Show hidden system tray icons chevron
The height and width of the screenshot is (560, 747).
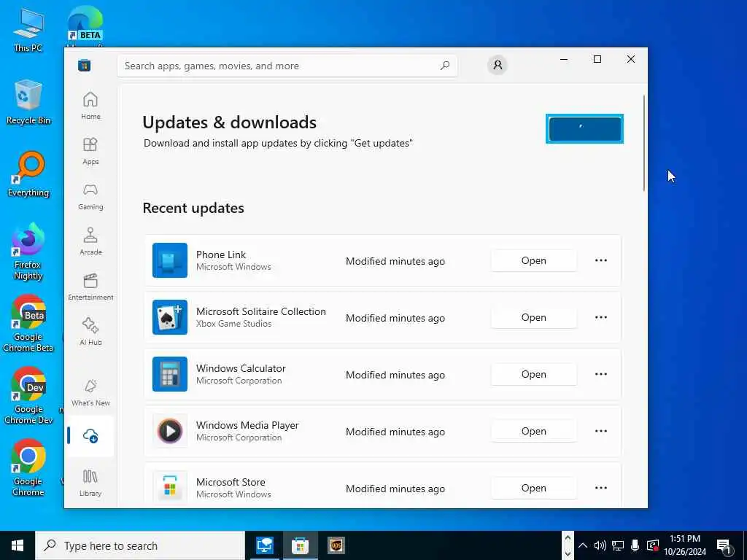pyautogui.click(x=583, y=545)
